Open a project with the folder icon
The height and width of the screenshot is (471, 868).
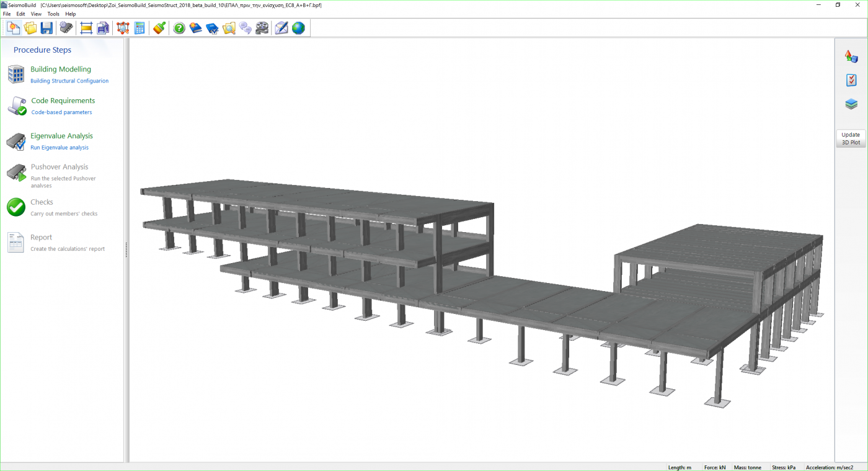[30, 28]
